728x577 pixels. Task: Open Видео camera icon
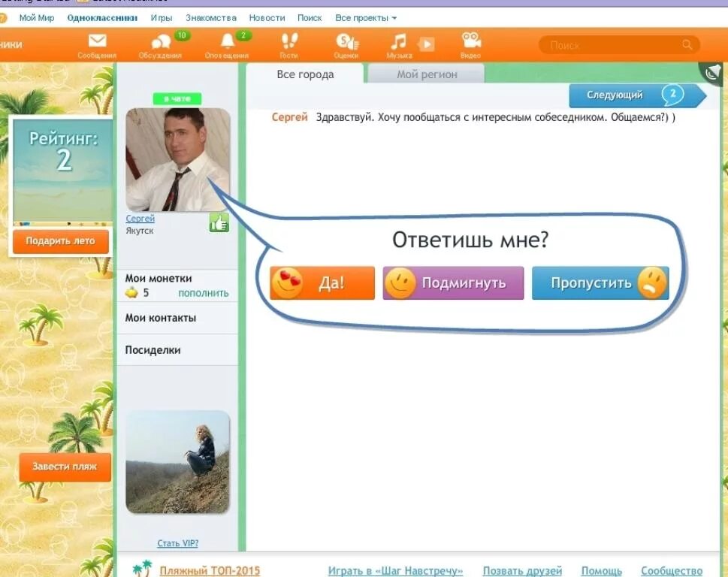coord(471,41)
